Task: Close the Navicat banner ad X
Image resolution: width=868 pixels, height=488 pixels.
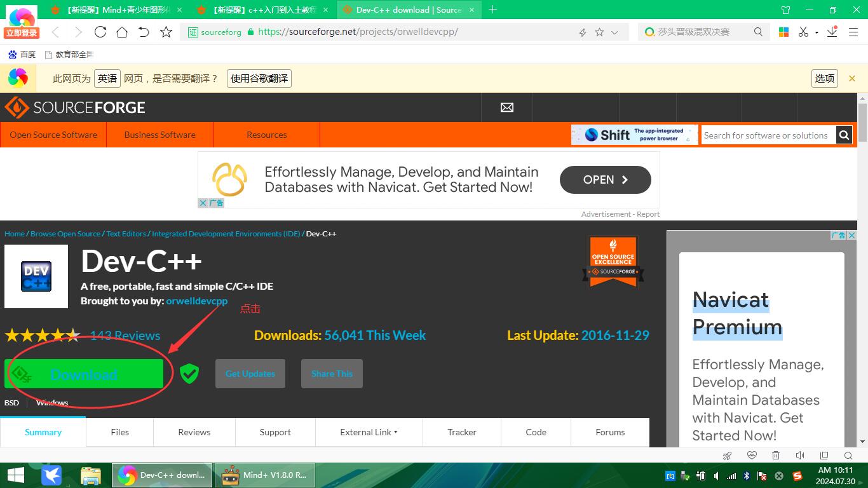Action: tap(203, 203)
